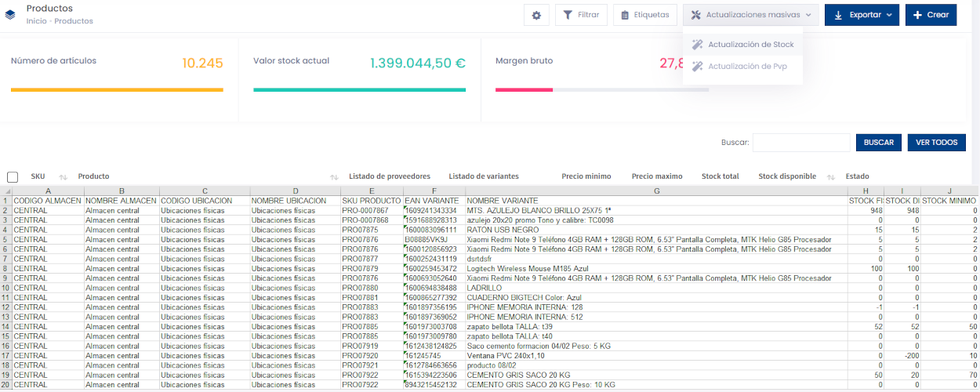Image resolution: width=980 pixels, height=392 pixels.
Task: Select spreadsheet row number 10
Action: tap(5, 288)
